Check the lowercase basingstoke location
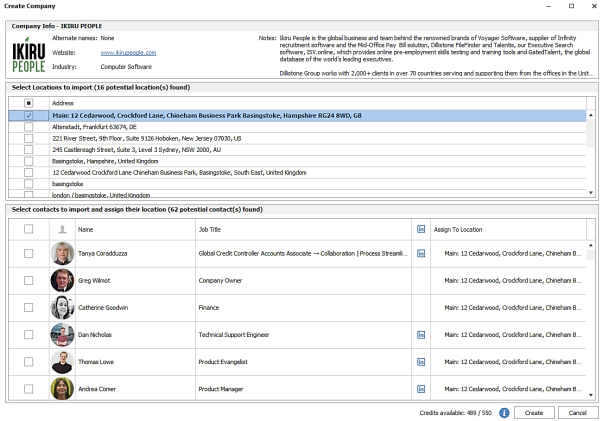Viewport: 602px width, 421px height. click(28, 184)
